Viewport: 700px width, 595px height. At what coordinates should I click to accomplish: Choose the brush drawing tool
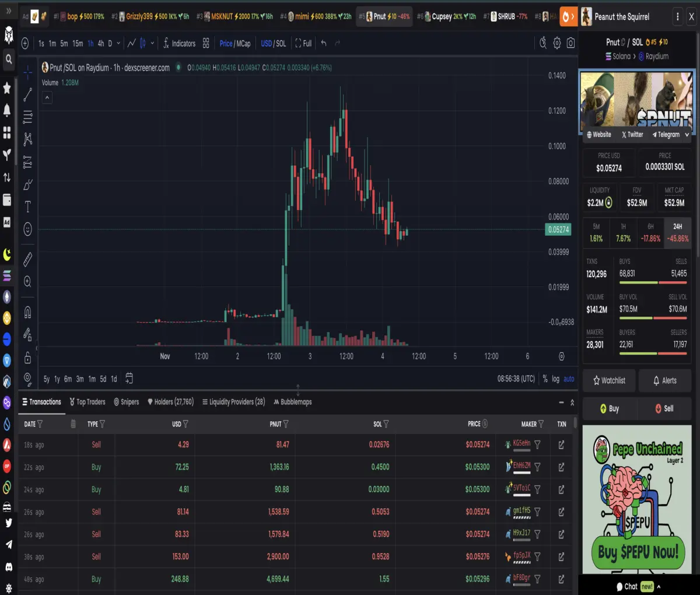(x=27, y=185)
